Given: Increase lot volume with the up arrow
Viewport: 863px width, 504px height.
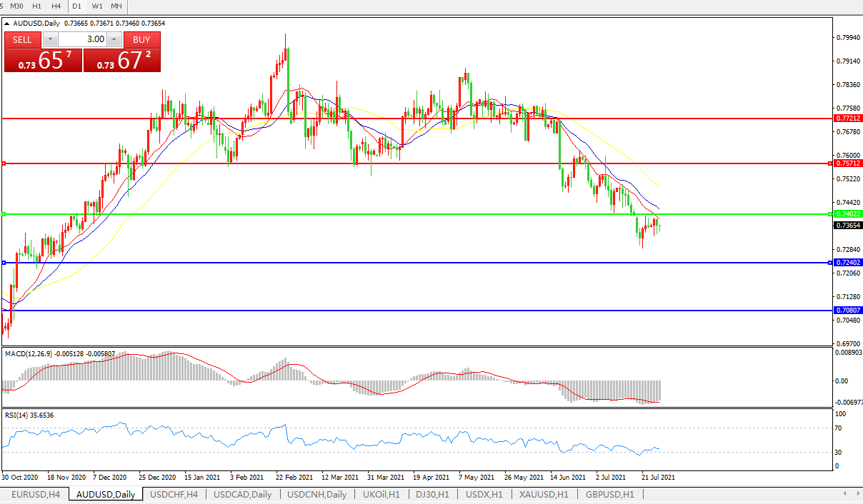Looking at the screenshot, I should (114, 40).
